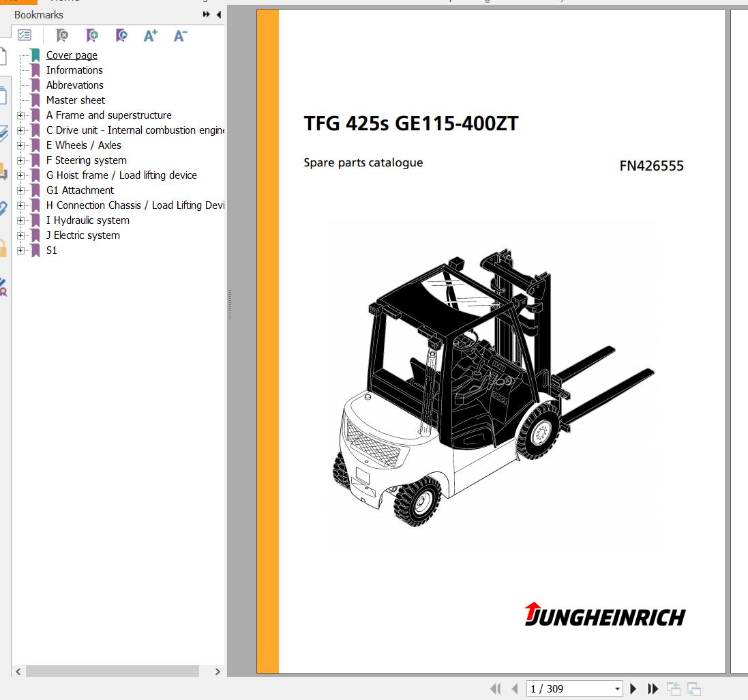Collapse the Bookmarks panel with left arrow
748x700 pixels.
coord(219,14)
